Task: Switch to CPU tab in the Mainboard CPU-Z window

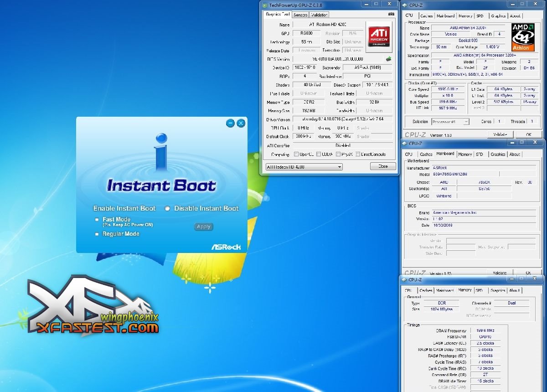Action: 409,155
